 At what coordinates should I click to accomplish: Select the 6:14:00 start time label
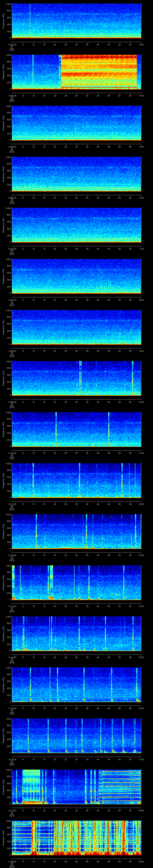(x=12, y=657)
